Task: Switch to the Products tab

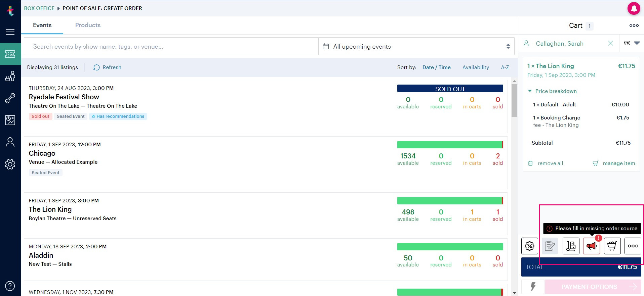Action: (88, 25)
